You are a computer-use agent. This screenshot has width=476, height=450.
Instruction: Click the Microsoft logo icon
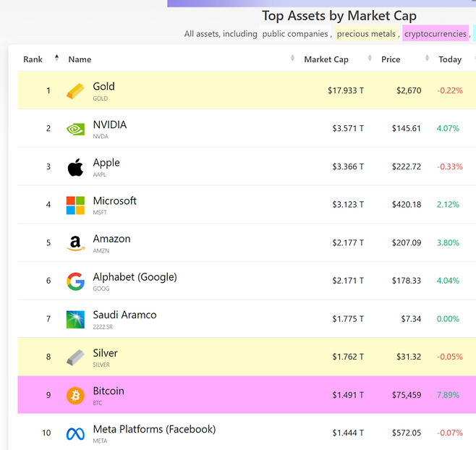tap(75, 205)
